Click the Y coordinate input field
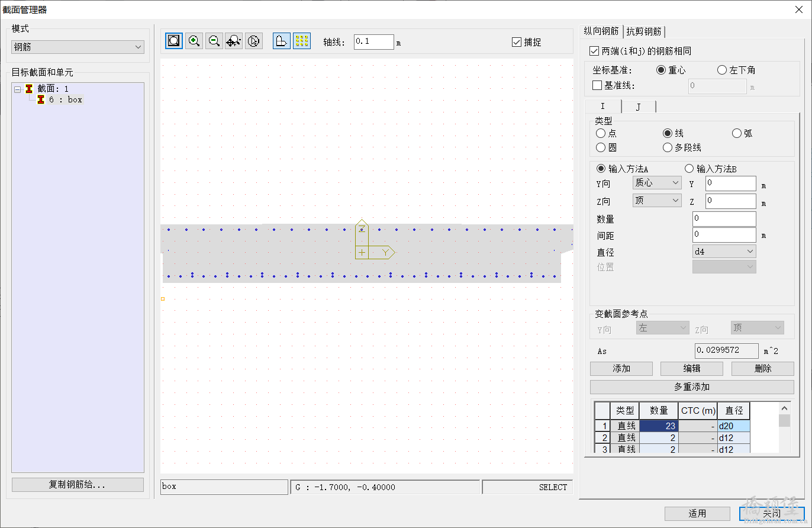The height and width of the screenshot is (528, 812). pyautogui.click(x=730, y=183)
